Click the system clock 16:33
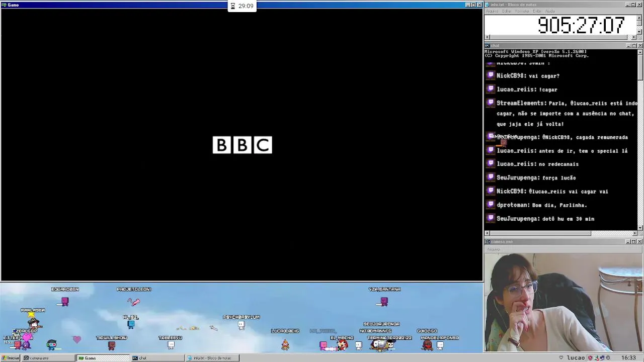This screenshot has width=644, height=362. pyautogui.click(x=628, y=358)
